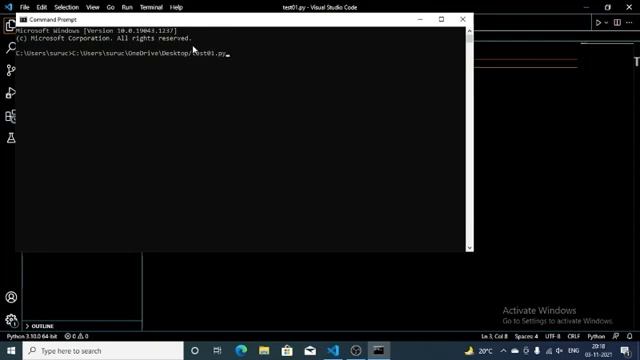Click Command Prompt title bar icon
The height and width of the screenshot is (360, 640).
[x=23, y=20]
